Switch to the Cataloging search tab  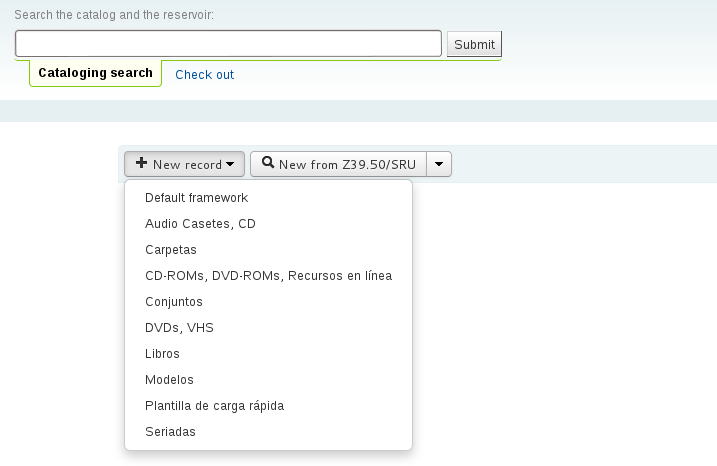tap(95, 73)
